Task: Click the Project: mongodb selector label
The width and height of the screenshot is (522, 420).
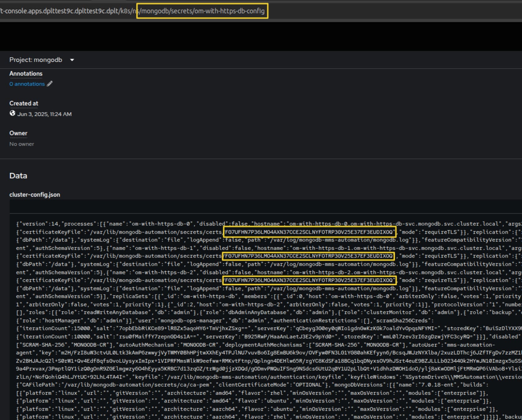Action: [x=36, y=60]
